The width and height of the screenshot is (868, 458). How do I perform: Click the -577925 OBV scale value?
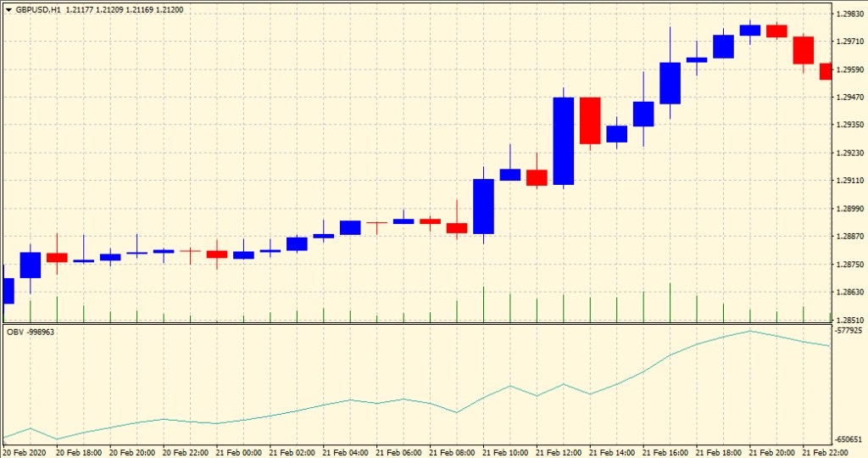[x=849, y=331]
